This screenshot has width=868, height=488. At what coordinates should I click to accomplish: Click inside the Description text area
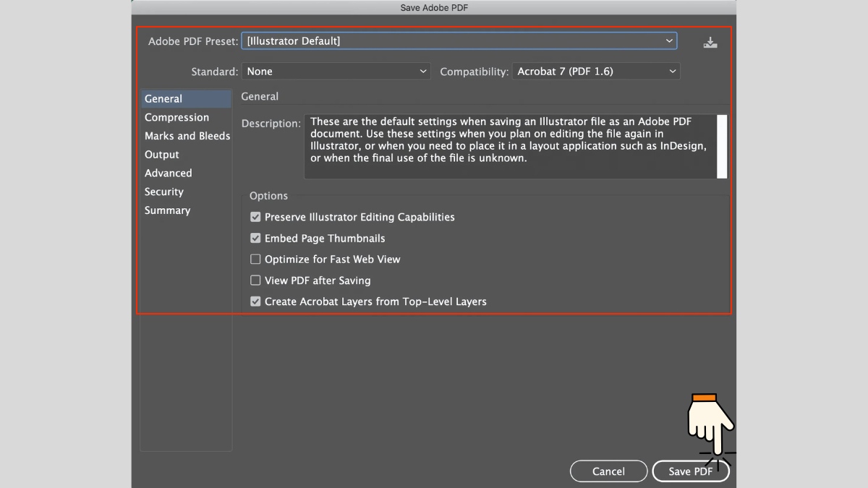point(510,146)
